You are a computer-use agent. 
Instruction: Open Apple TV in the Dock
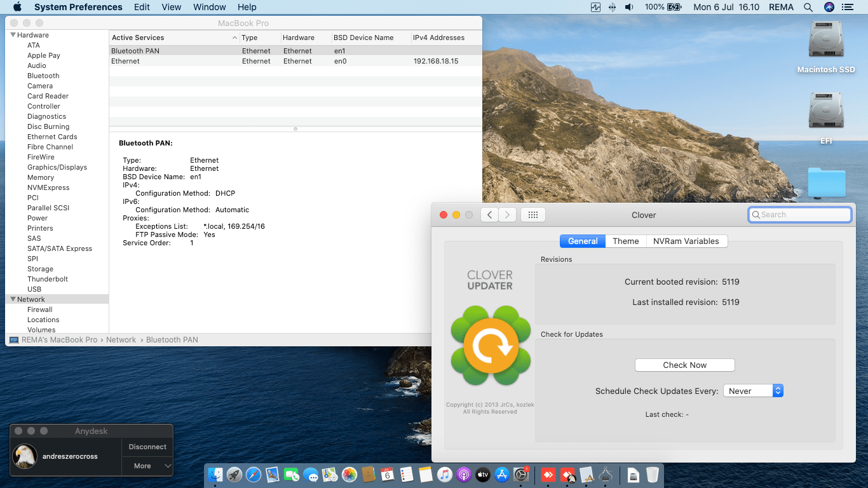483,475
